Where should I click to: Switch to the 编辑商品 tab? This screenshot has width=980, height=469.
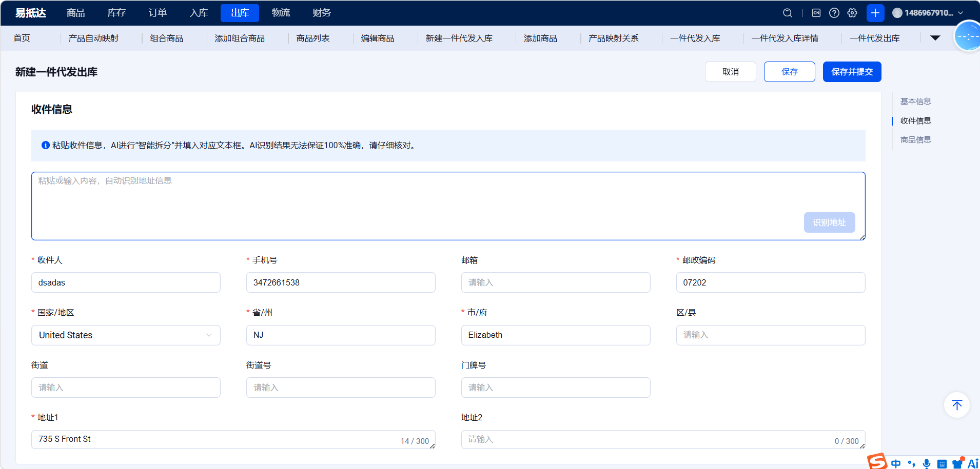(378, 38)
